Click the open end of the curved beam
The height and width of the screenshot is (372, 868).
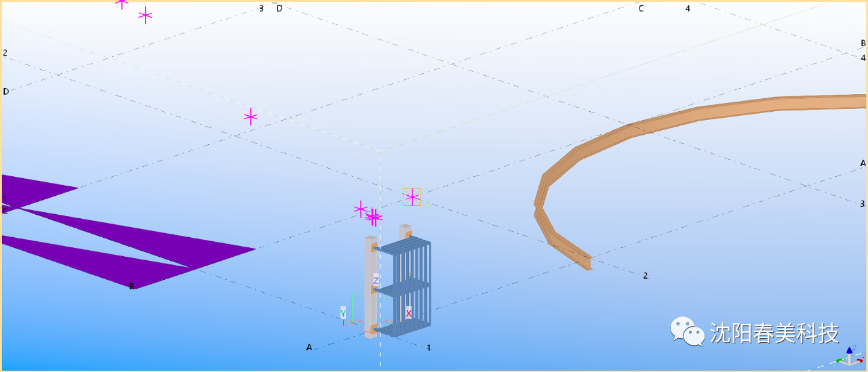[587, 263]
